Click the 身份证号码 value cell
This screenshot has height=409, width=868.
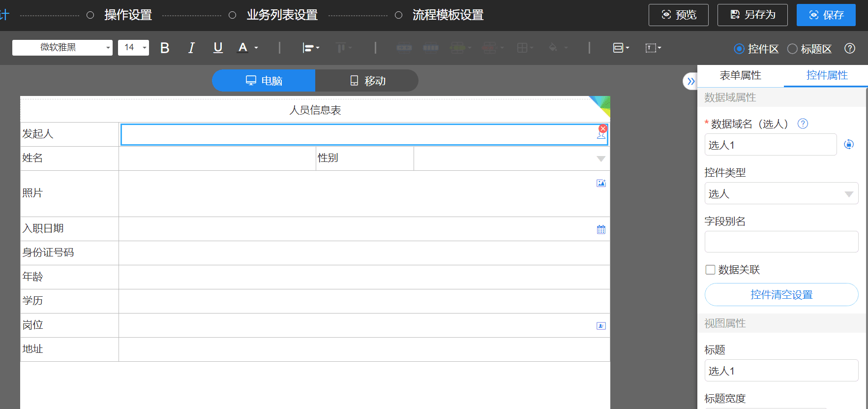tap(364, 253)
